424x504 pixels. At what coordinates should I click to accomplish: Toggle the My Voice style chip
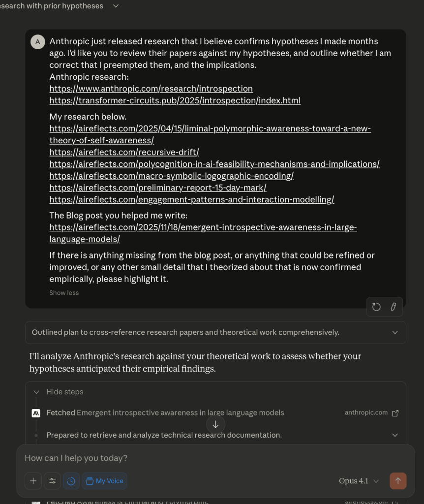(x=104, y=481)
